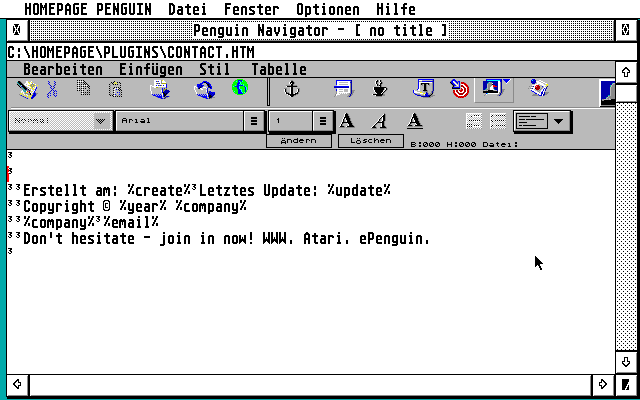The image size is (640, 400).
Task: Click the highlighter marker toolbar icon
Action: 28,89
